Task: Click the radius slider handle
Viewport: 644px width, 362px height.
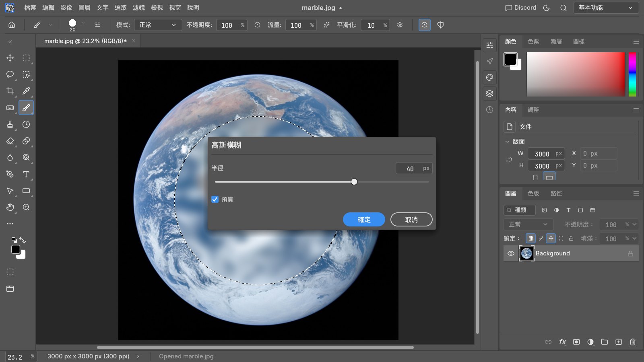Action: (354, 182)
